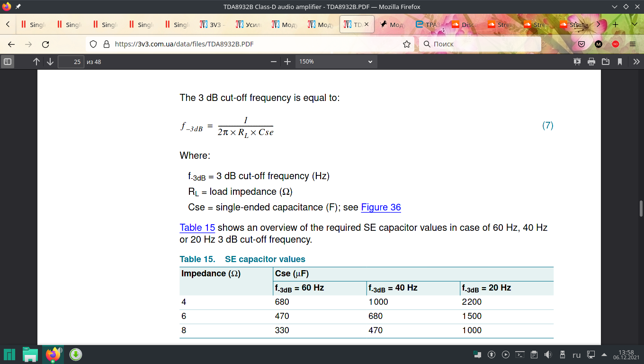Open the Figure 36 link
The height and width of the screenshot is (364, 644).
tap(381, 207)
